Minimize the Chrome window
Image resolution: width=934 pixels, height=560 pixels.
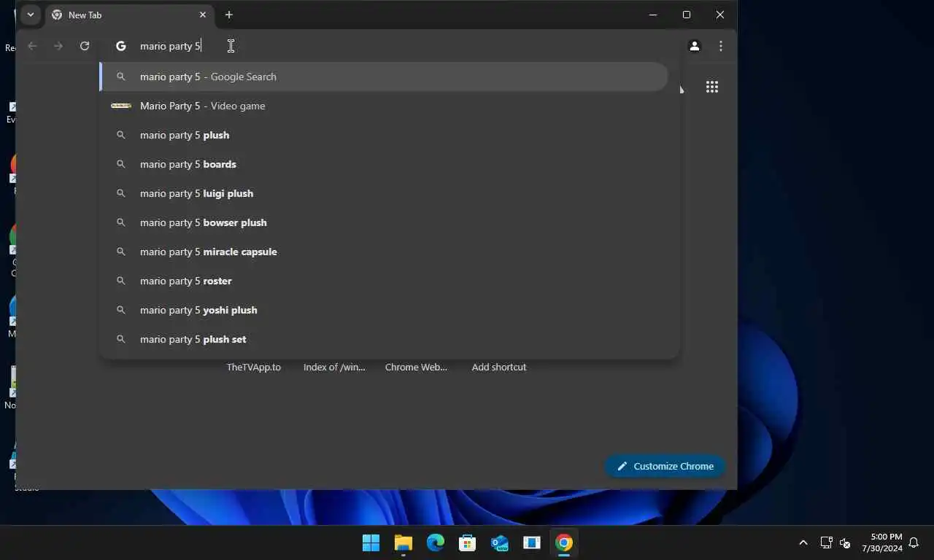click(653, 15)
